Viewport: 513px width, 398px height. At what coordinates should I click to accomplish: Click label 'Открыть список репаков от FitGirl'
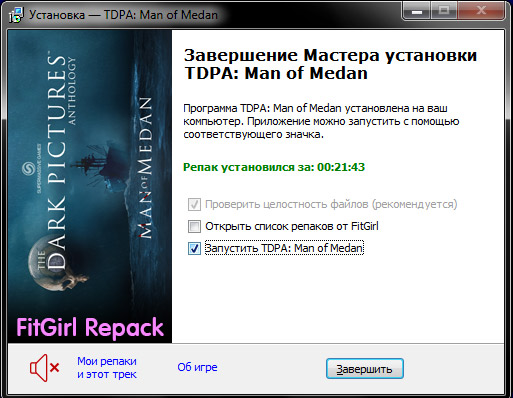point(292,226)
